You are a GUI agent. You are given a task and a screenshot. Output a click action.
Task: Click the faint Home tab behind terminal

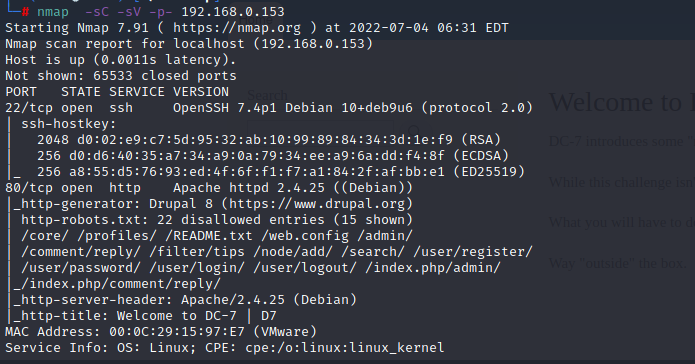coord(256,20)
